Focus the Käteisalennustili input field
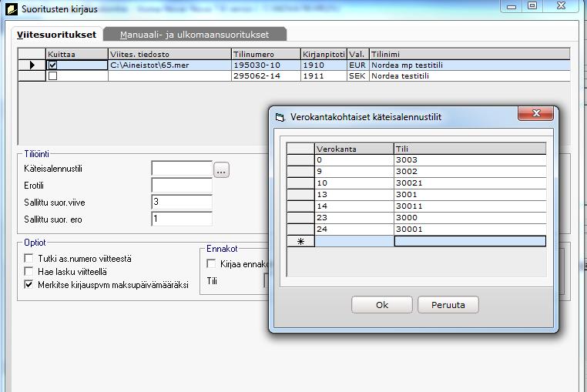This screenshot has width=587, height=392. 182,169
